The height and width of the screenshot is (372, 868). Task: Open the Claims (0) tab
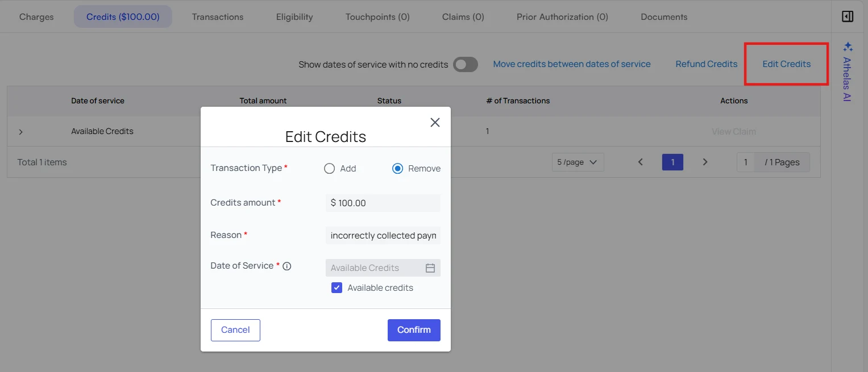pyautogui.click(x=463, y=17)
